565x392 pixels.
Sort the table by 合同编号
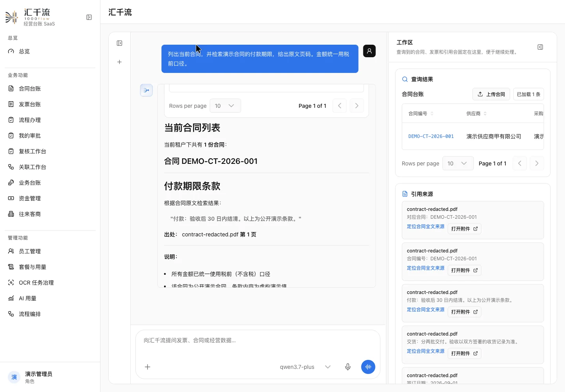pos(421,114)
